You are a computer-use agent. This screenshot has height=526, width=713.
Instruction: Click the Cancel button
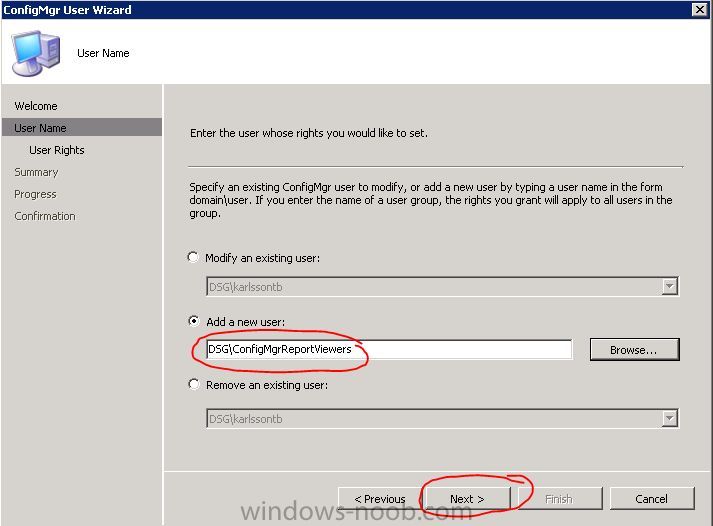point(652,499)
